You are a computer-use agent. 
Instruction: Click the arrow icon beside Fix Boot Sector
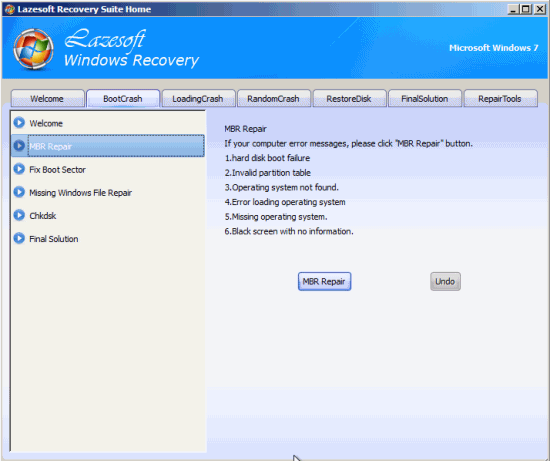(x=19, y=169)
